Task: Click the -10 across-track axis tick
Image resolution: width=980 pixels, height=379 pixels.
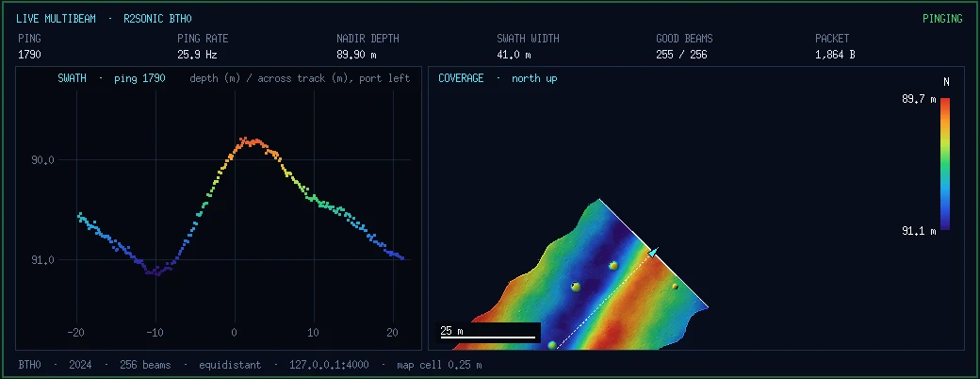Action: point(155,333)
